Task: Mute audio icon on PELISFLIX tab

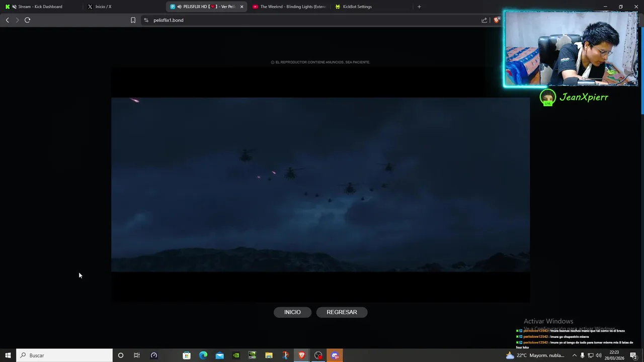Action: click(x=179, y=7)
